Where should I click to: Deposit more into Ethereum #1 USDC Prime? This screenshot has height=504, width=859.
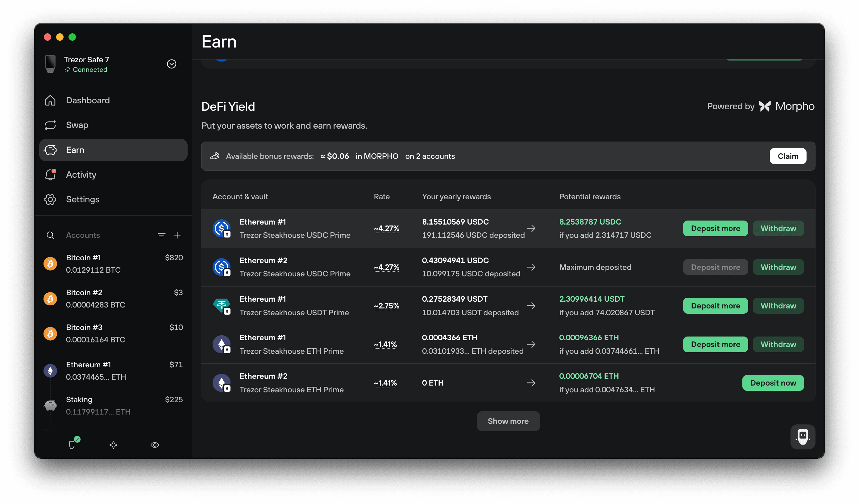click(716, 228)
